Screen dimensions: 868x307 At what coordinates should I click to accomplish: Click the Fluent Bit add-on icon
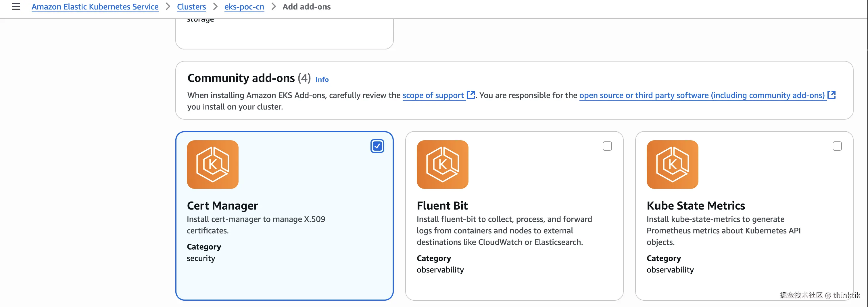click(x=442, y=164)
